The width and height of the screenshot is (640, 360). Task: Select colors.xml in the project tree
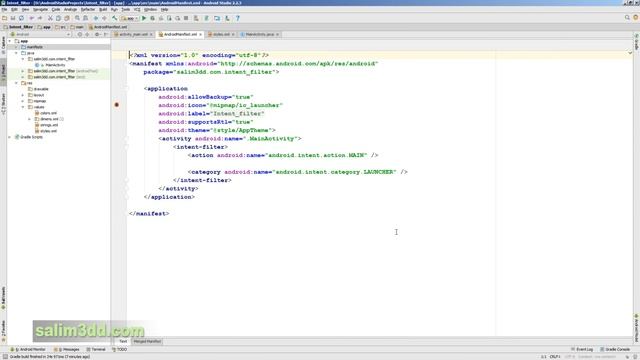(x=48, y=113)
